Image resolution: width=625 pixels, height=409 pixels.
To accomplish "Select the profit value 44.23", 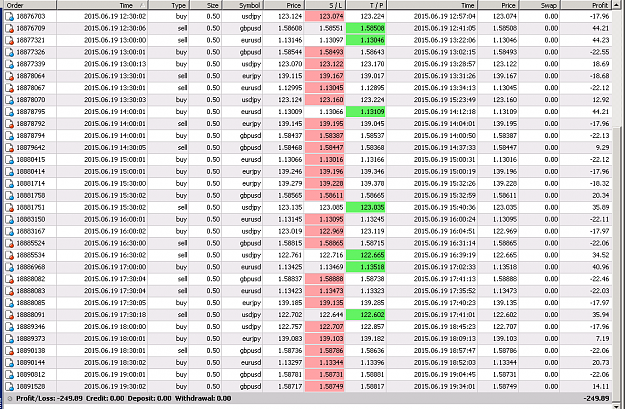I will (x=601, y=40).
